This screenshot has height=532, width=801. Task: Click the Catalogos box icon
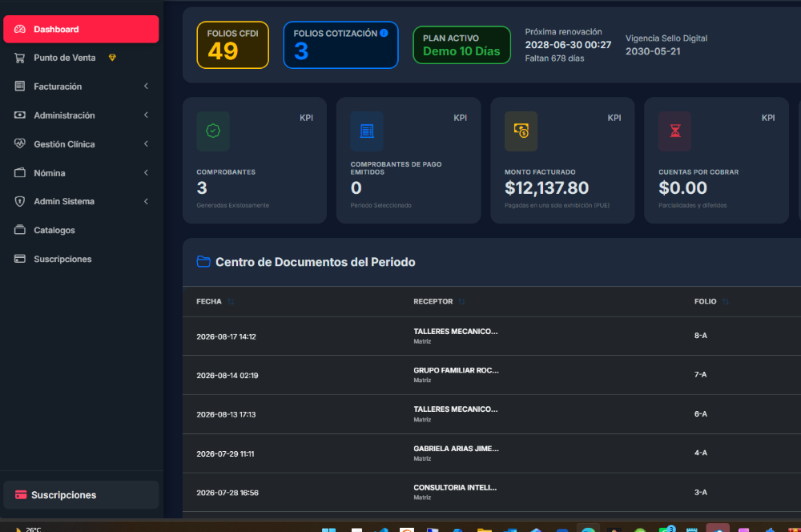[20, 229]
